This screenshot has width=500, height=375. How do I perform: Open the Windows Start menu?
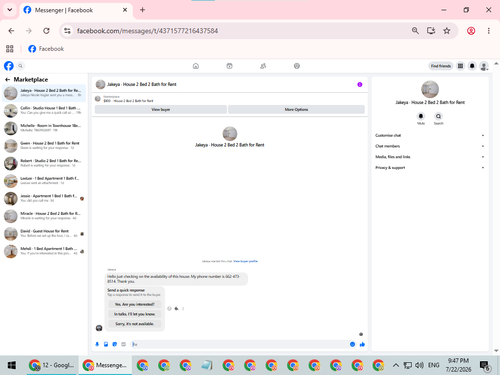(12, 365)
